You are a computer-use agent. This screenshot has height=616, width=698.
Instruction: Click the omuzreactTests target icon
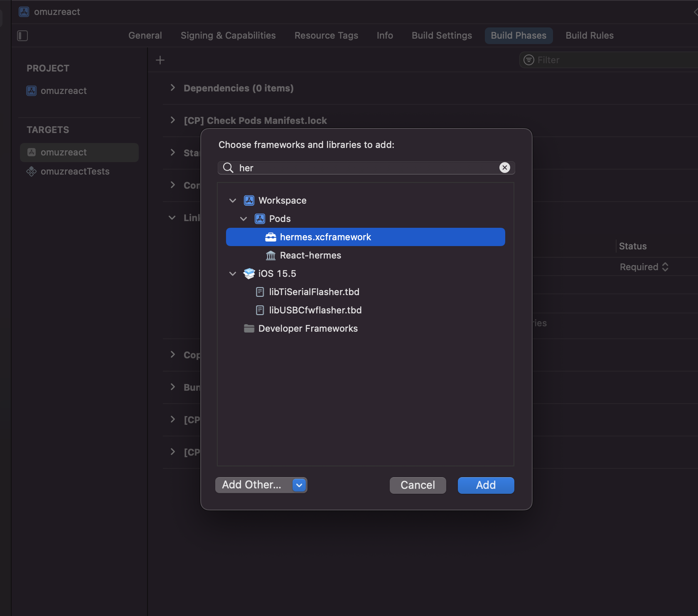[x=32, y=171]
